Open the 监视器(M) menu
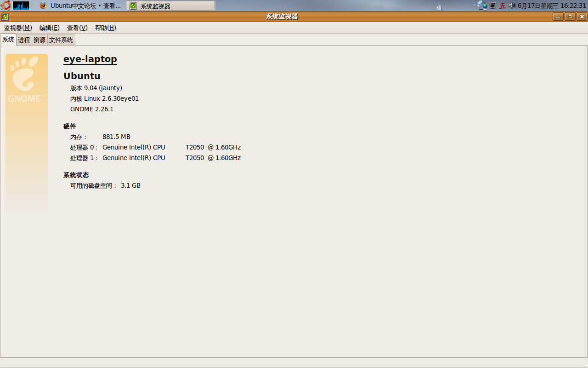Image resolution: width=588 pixels, height=368 pixels. pyautogui.click(x=18, y=28)
